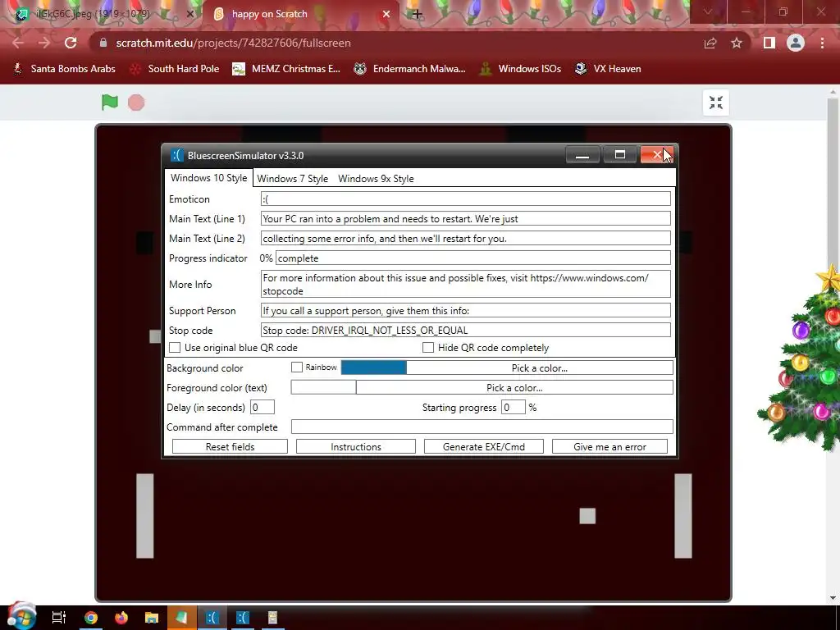Click the More Info text box
This screenshot has width=840, height=630.
[x=466, y=284]
